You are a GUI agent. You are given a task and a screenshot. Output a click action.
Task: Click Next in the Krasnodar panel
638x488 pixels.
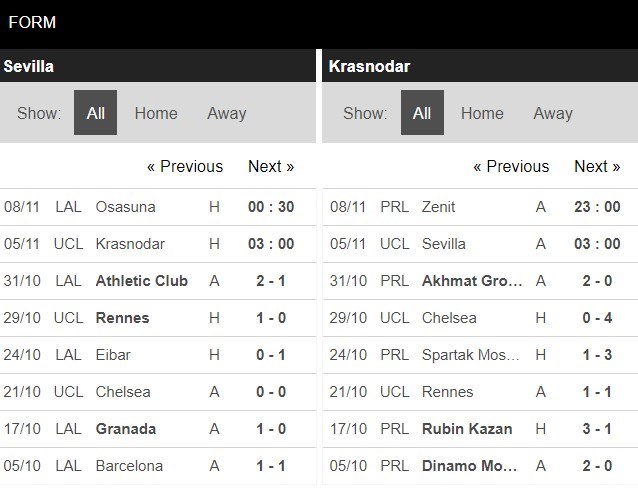[597, 166]
